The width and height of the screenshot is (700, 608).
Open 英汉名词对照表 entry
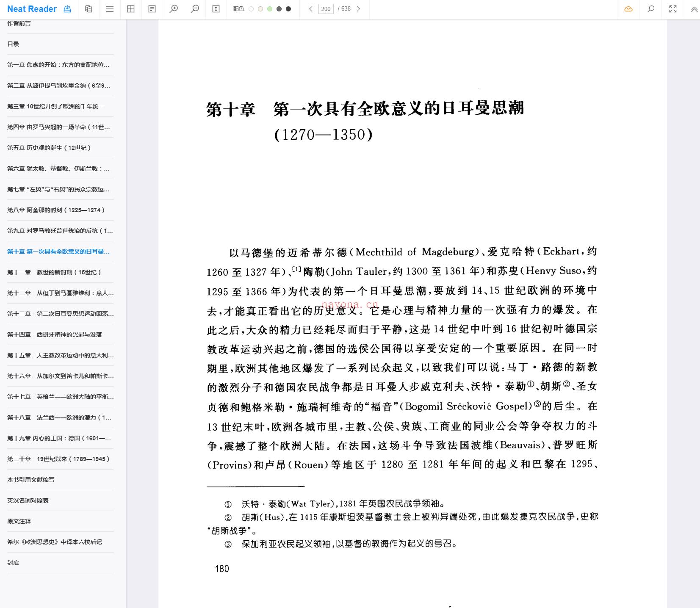pos(60,500)
